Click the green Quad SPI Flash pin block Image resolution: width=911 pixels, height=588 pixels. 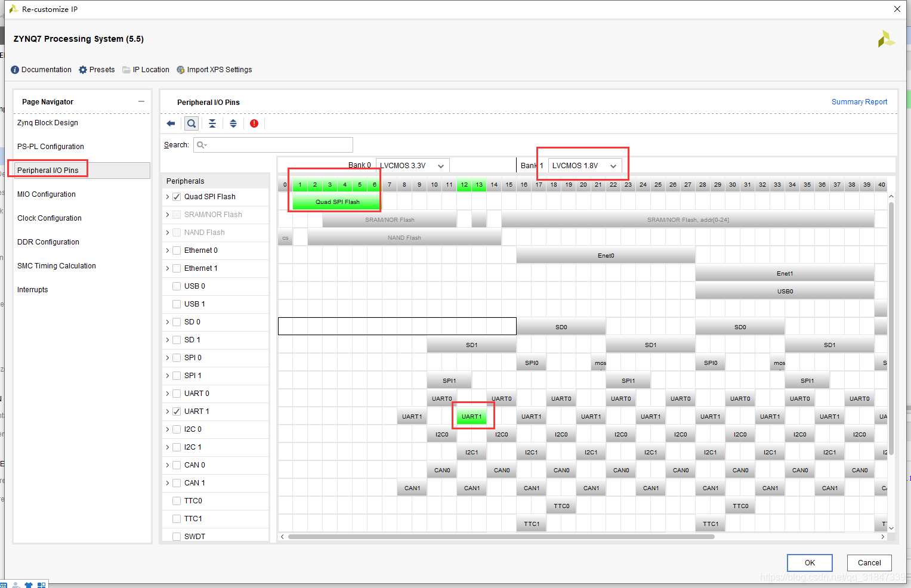point(337,202)
